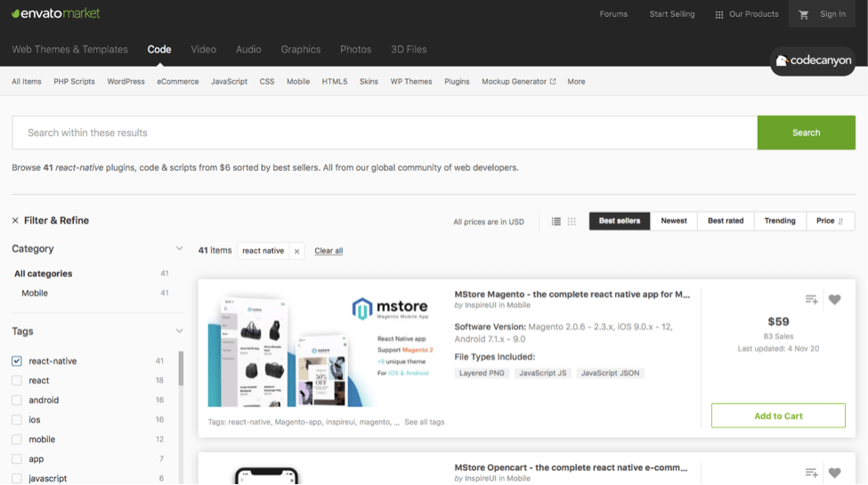Open the CSS category
The width and height of the screenshot is (868, 485).
[267, 81]
